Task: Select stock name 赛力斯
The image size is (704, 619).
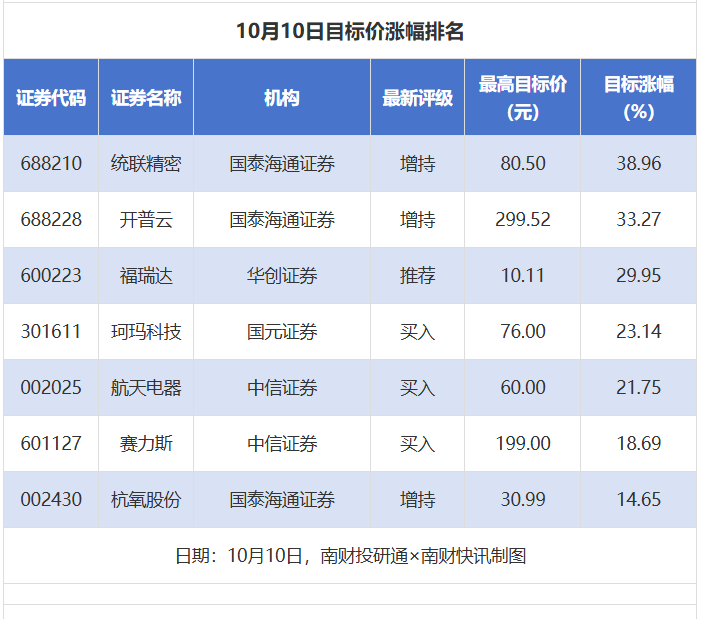Action: (x=146, y=443)
